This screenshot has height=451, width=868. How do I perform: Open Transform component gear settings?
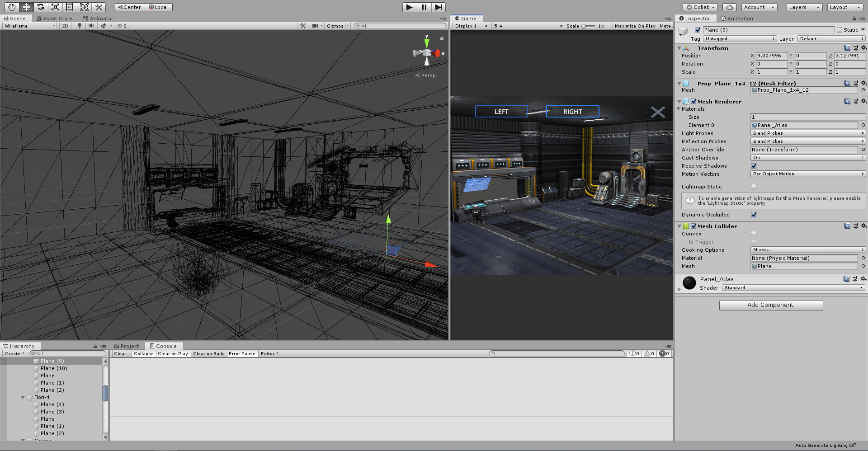click(863, 48)
